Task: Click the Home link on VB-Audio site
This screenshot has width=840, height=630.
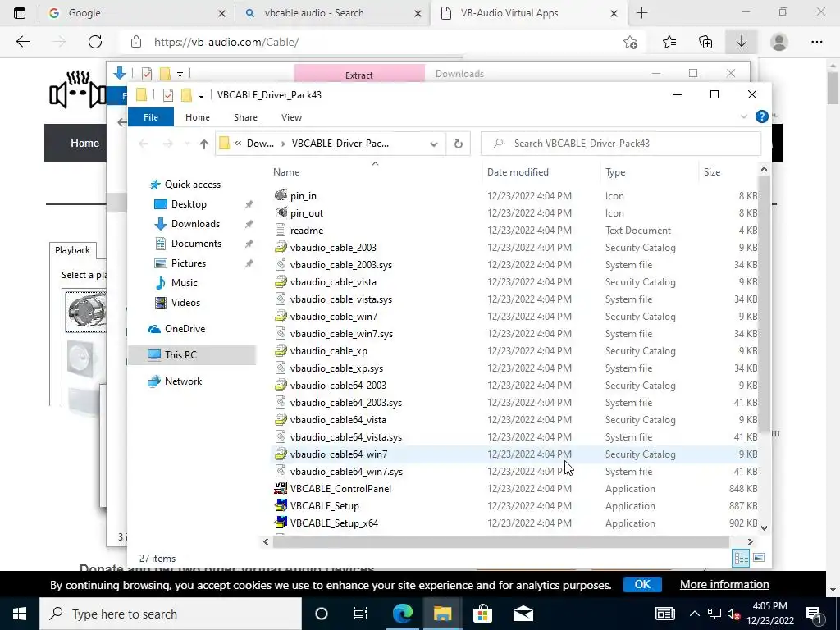Action: 84,143
